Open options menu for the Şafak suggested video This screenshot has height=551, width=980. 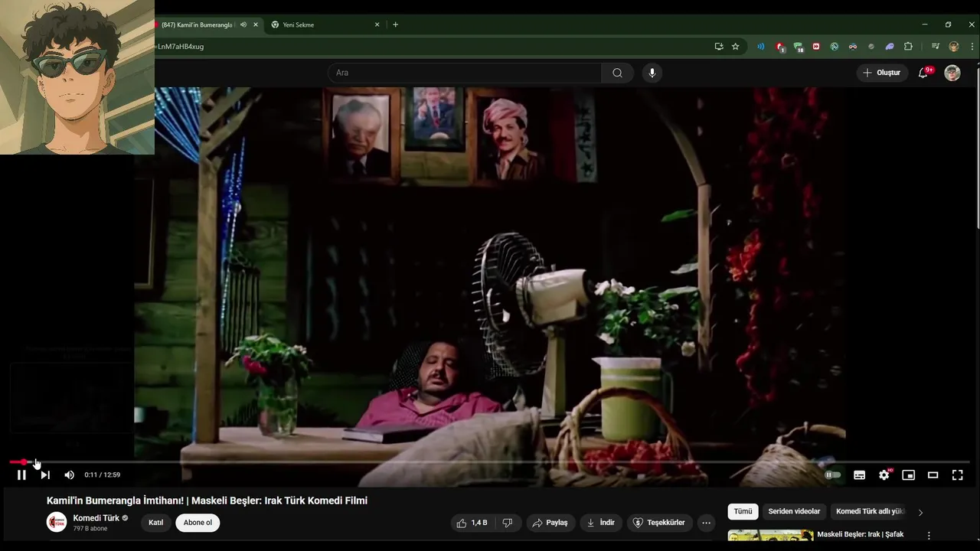[x=929, y=536]
